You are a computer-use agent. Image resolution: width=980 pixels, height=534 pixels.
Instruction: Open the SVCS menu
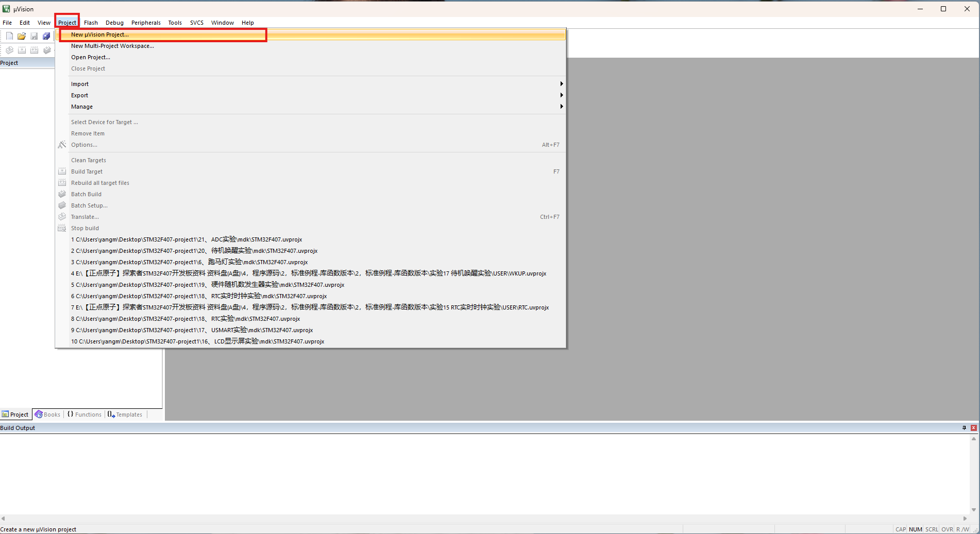[x=196, y=23]
